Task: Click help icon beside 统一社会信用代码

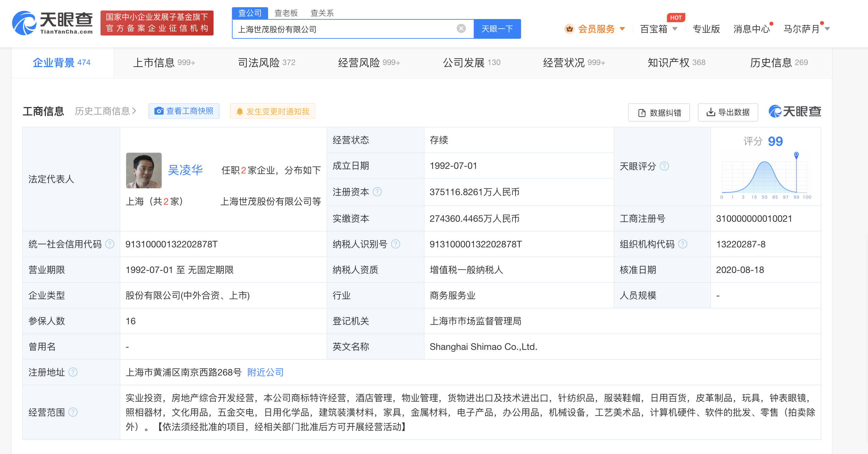Action: click(x=110, y=244)
